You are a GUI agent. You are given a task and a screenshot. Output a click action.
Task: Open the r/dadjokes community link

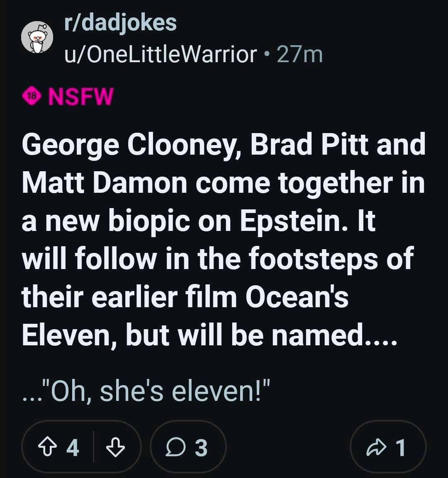[120, 23]
